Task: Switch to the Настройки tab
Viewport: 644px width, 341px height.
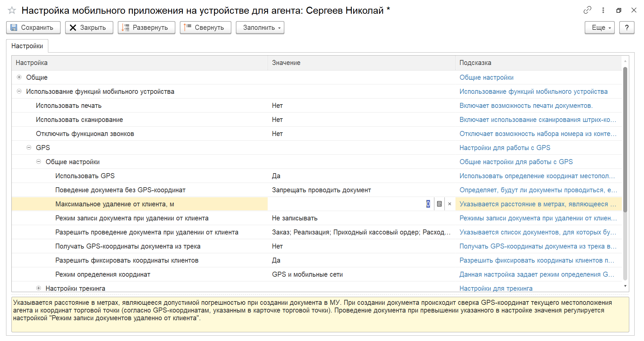Action: (27, 46)
